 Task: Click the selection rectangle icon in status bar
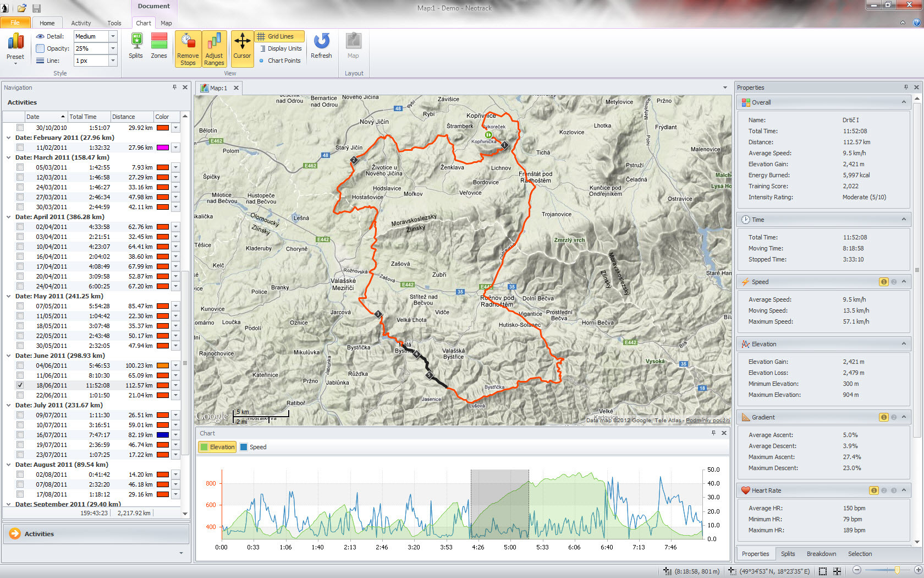click(823, 571)
